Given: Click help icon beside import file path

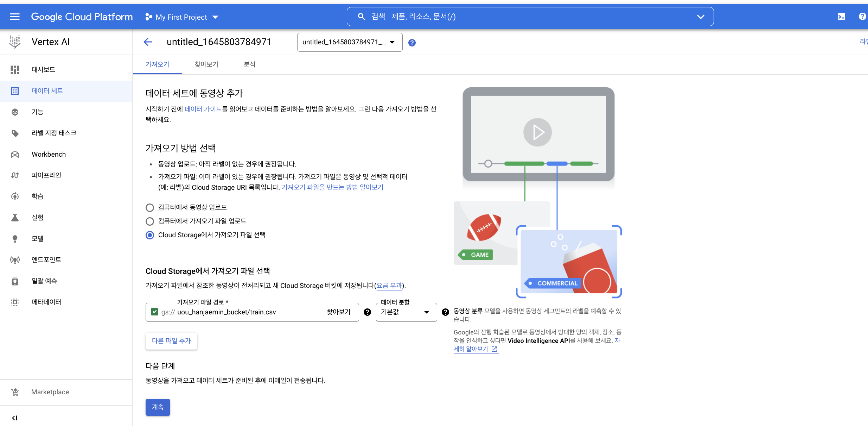Looking at the screenshot, I should pos(367,312).
